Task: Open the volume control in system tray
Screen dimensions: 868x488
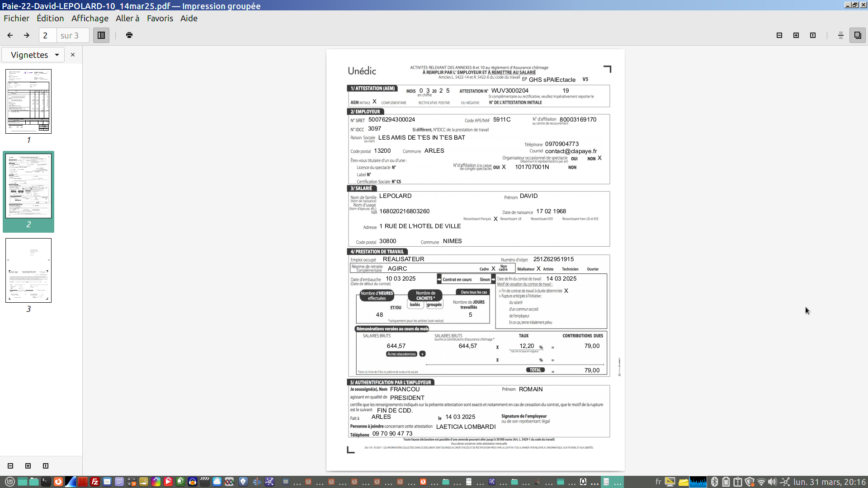Action: pos(772,482)
